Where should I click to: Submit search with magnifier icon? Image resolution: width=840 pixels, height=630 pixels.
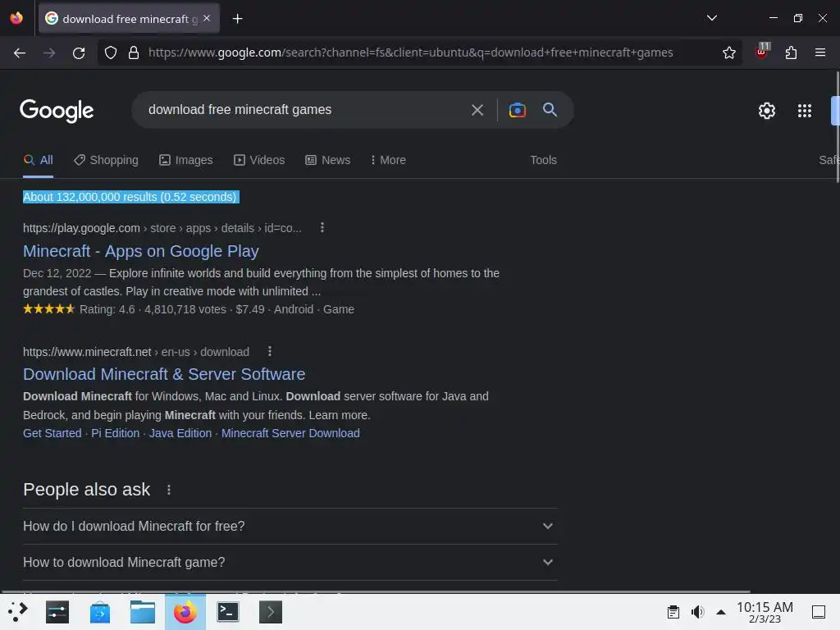pyautogui.click(x=550, y=109)
